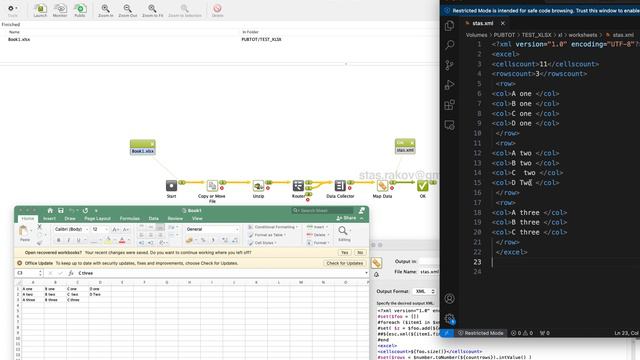Click Yes on recovered workbooks bar
The height and width of the screenshot is (360, 640).
(344, 253)
